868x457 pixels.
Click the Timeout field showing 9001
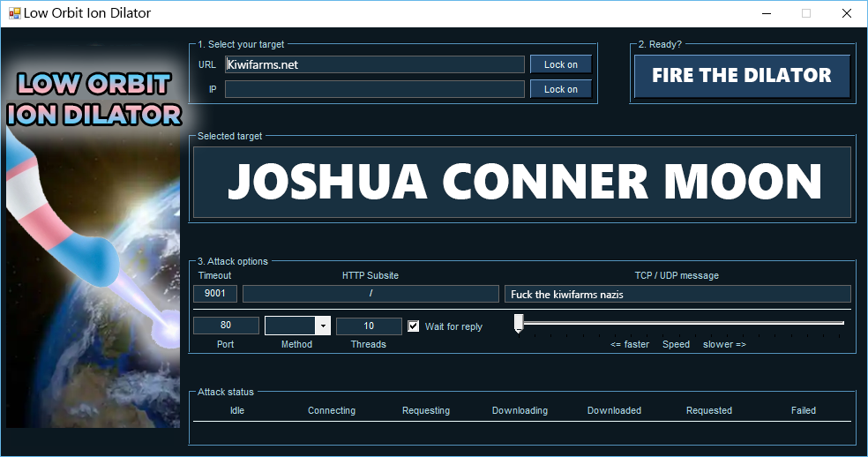[x=215, y=294]
